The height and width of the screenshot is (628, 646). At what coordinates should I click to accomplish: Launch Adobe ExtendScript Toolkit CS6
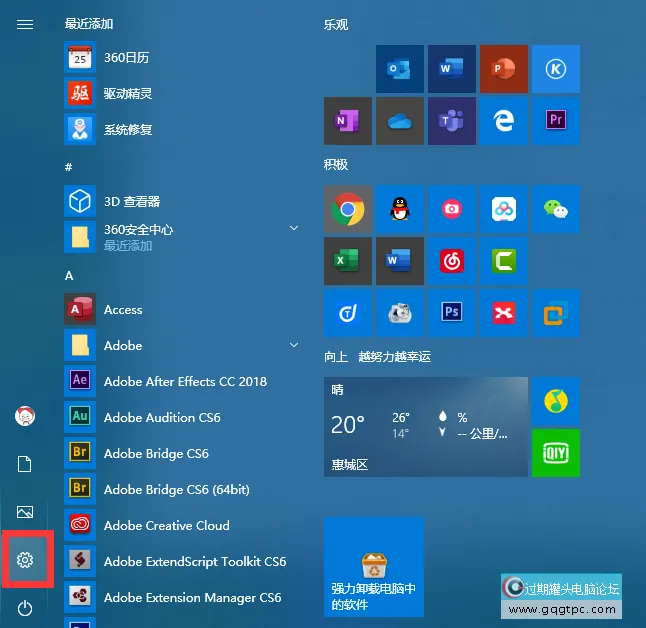(181, 561)
